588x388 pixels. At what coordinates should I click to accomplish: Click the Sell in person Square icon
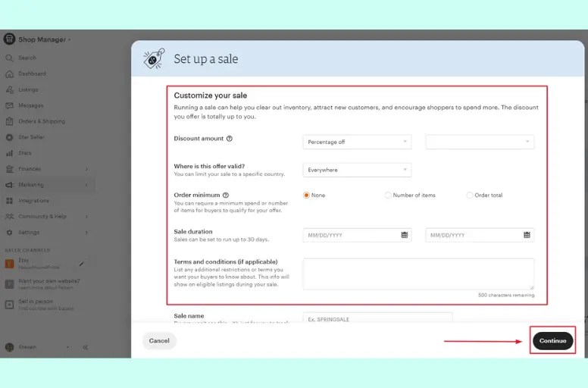coord(9,305)
